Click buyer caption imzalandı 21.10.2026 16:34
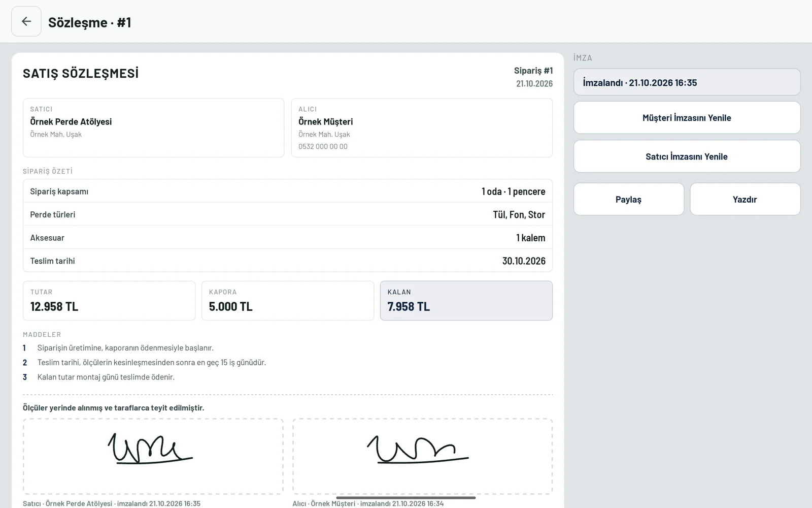 (368, 503)
